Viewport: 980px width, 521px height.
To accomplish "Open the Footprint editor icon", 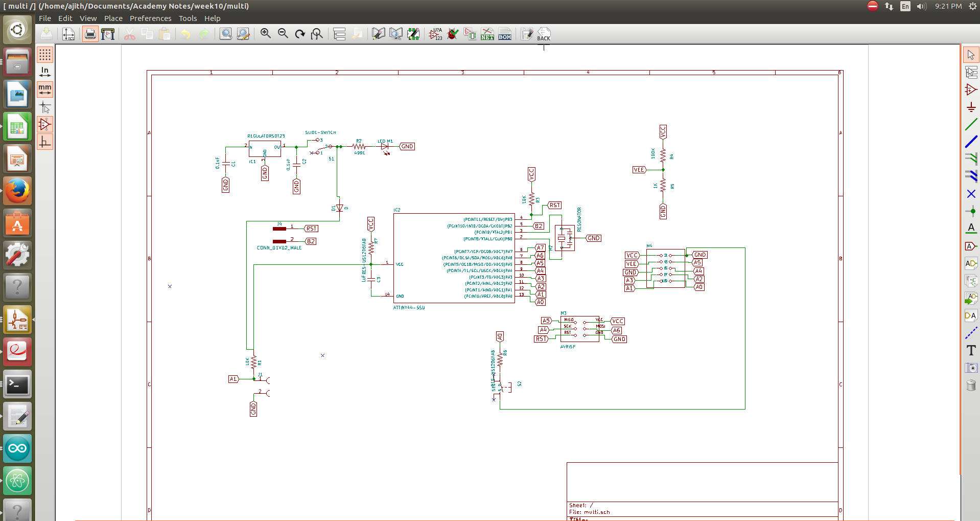I will [413, 34].
